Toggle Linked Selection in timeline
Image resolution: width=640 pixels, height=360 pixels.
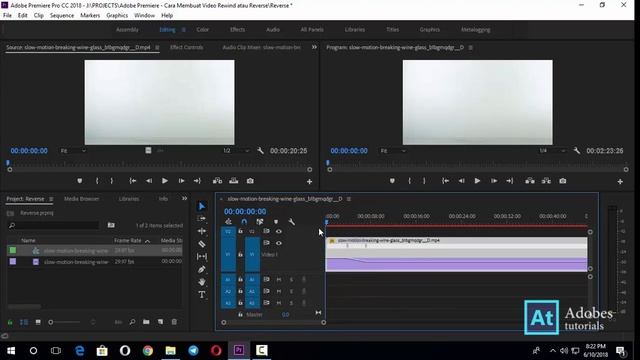(x=260, y=222)
